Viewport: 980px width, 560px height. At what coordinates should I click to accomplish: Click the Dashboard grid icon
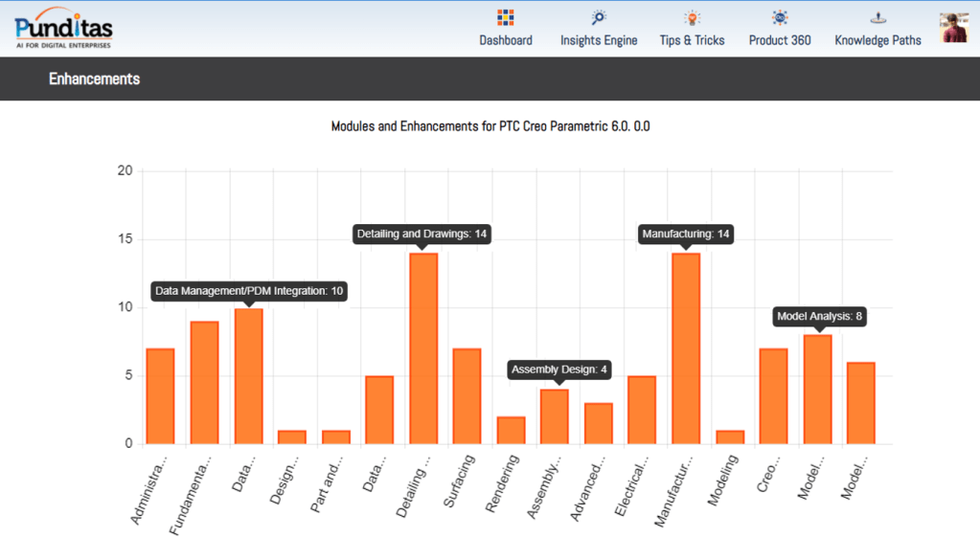point(506,17)
